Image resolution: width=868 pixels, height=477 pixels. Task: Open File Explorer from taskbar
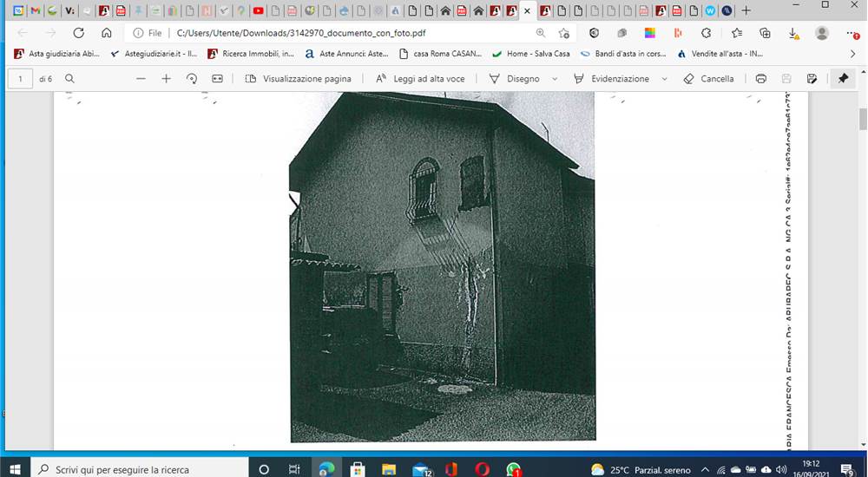pyautogui.click(x=389, y=470)
